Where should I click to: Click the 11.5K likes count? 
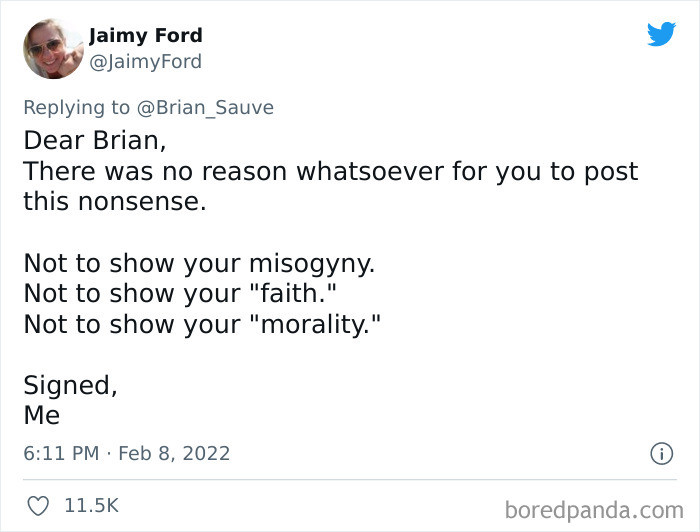91,506
